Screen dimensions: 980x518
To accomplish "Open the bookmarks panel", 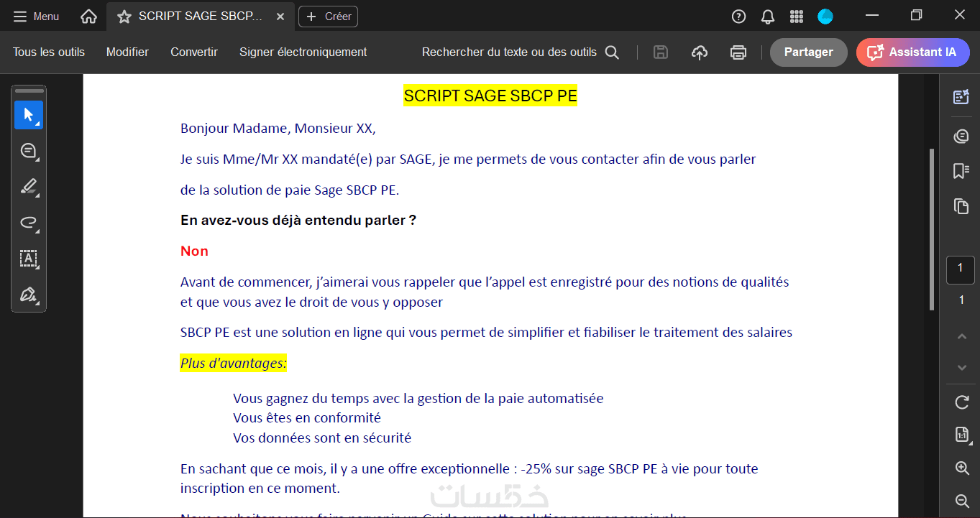I will 961,170.
